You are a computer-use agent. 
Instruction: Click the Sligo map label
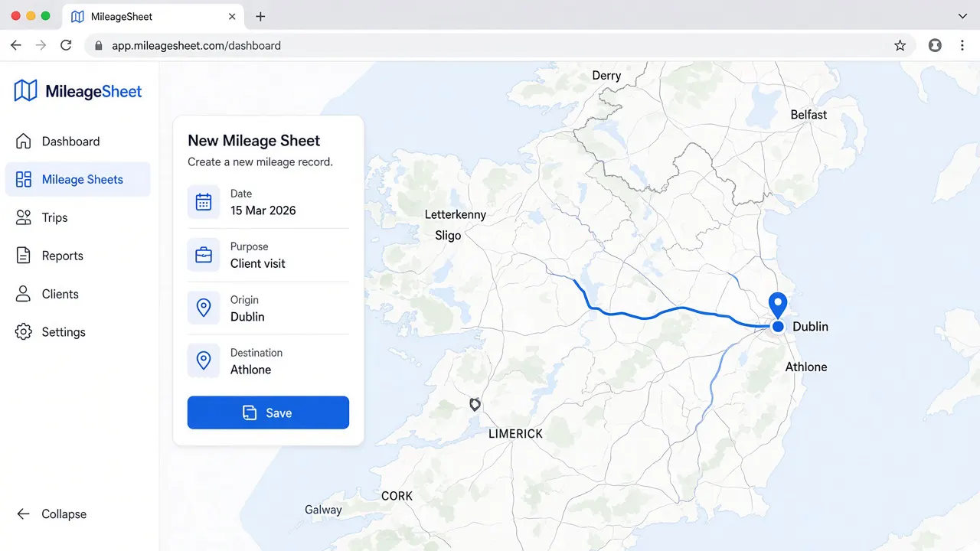point(448,235)
